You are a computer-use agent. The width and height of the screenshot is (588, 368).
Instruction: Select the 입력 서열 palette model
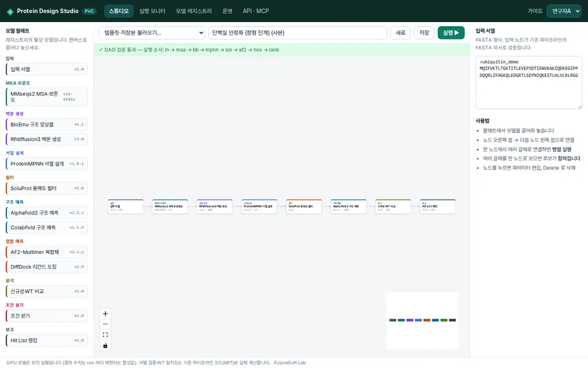47,69
